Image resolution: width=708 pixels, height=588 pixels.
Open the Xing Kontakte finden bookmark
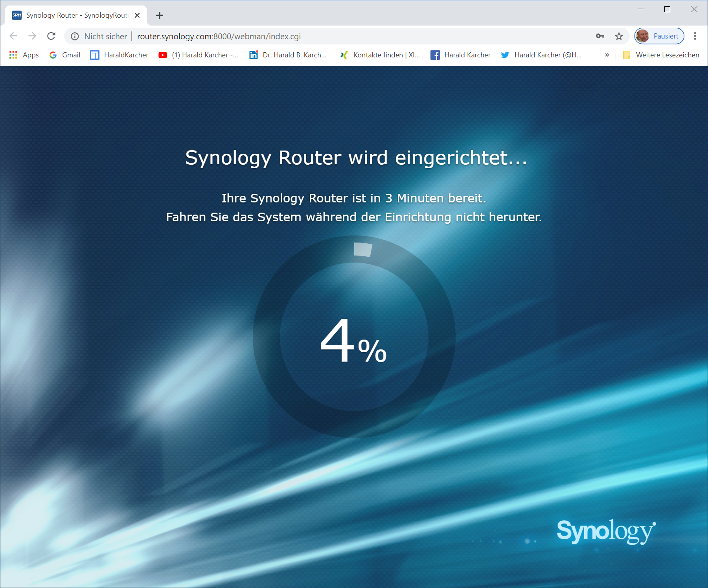coord(380,55)
